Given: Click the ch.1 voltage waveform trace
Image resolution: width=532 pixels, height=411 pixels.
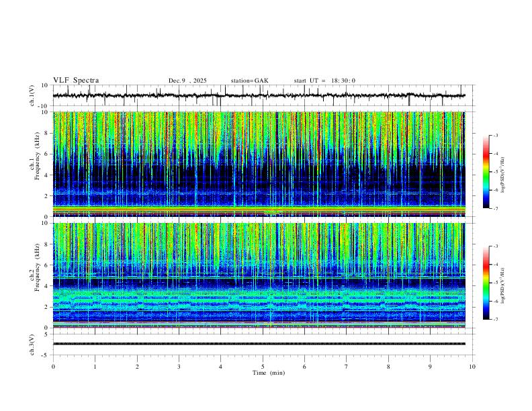Looking at the screenshot, I should coord(259,95).
